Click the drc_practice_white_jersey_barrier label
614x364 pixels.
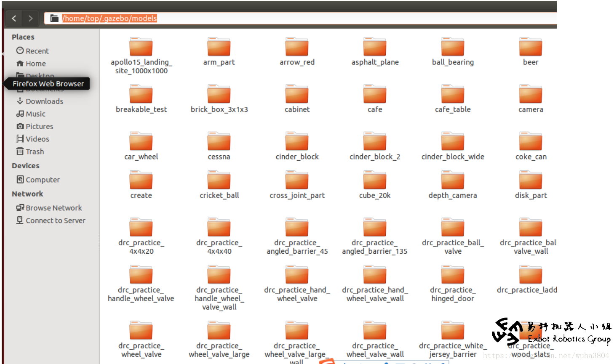point(453,350)
